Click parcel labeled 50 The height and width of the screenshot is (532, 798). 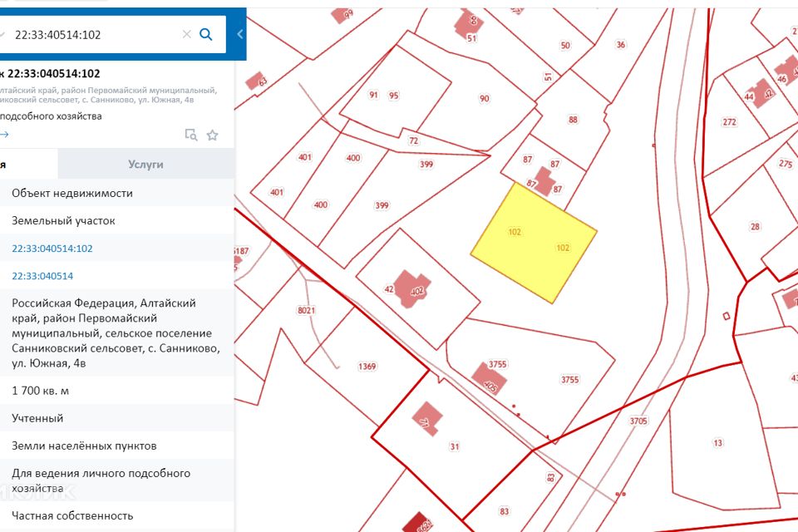pos(565,46)
